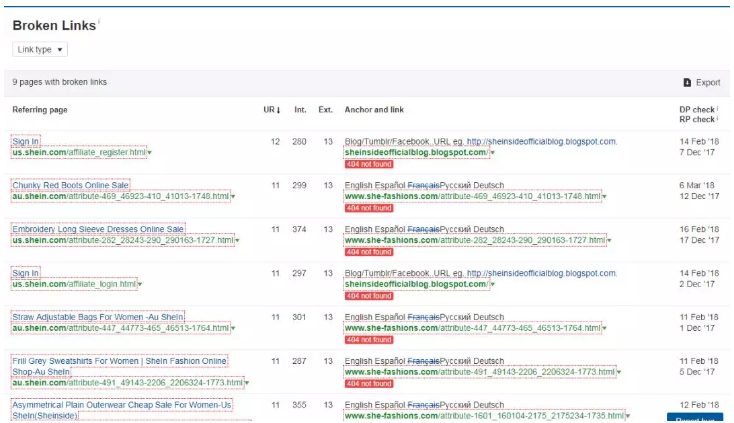Click the RP check info icon
The width and height of the screenshot is (734, 423).
pos(717,118)
